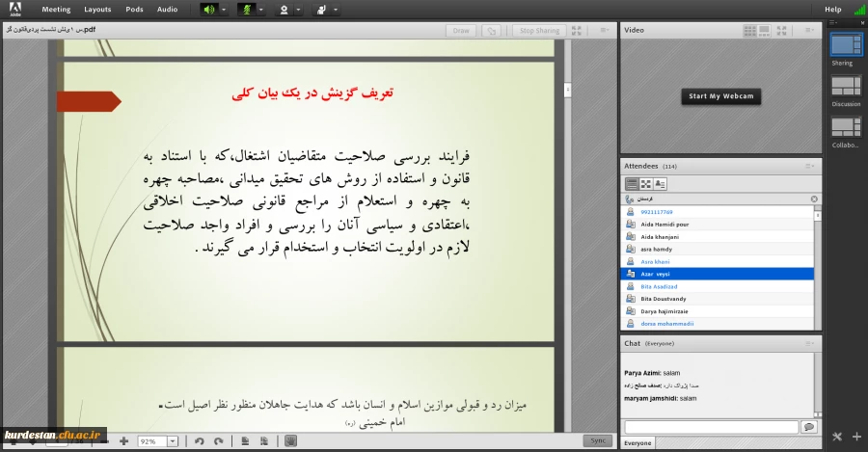
Task: Click the send chat message icon
Action: (x=808, y=426)
